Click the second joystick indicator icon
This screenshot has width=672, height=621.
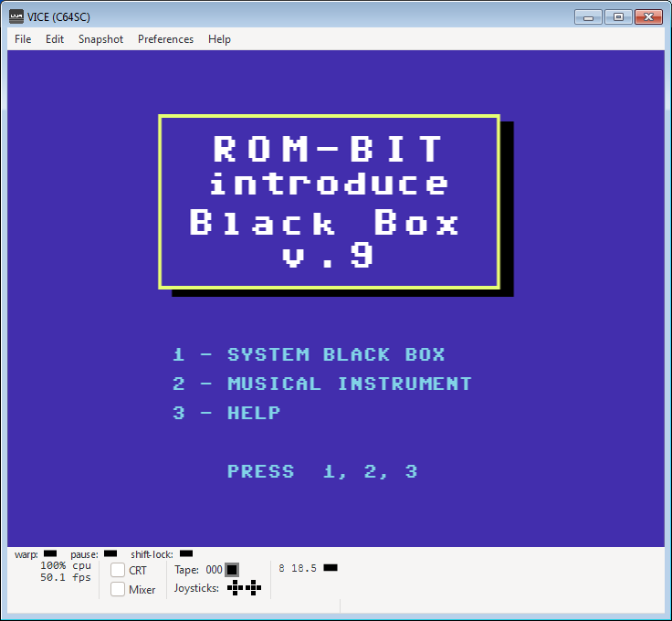click(x=253, y=587)
